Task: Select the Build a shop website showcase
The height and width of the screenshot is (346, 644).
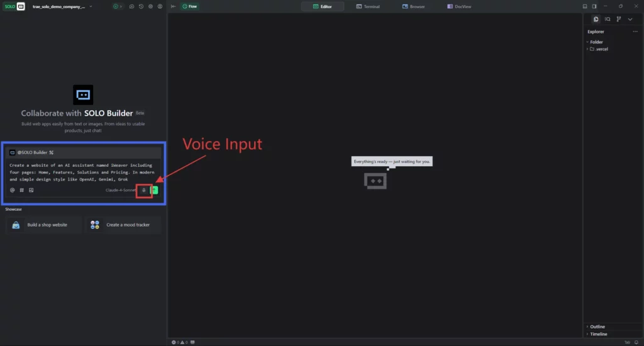Action: tap(43, 225)
